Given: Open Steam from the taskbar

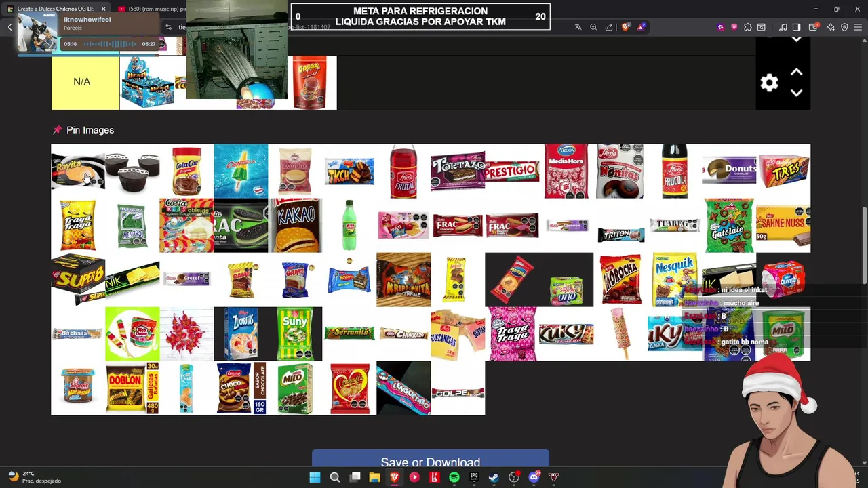Looking at the screenshot, I should point(494,477).
